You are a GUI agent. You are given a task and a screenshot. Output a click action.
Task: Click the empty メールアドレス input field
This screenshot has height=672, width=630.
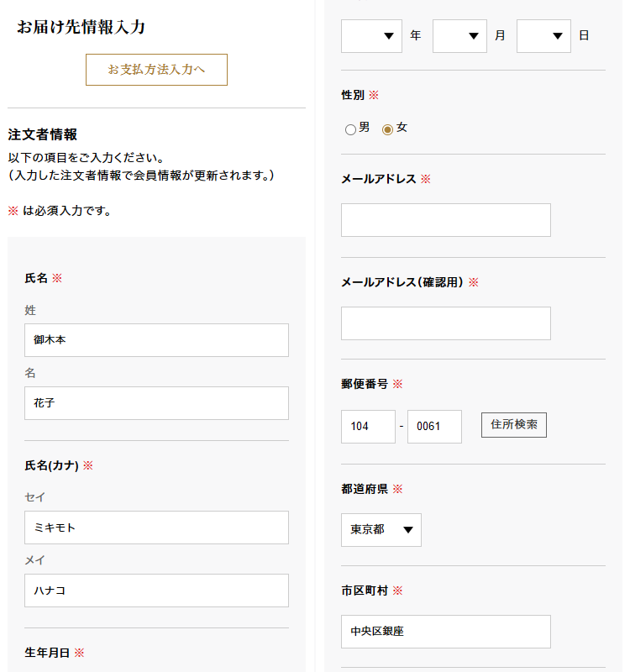tap(445, 220)
